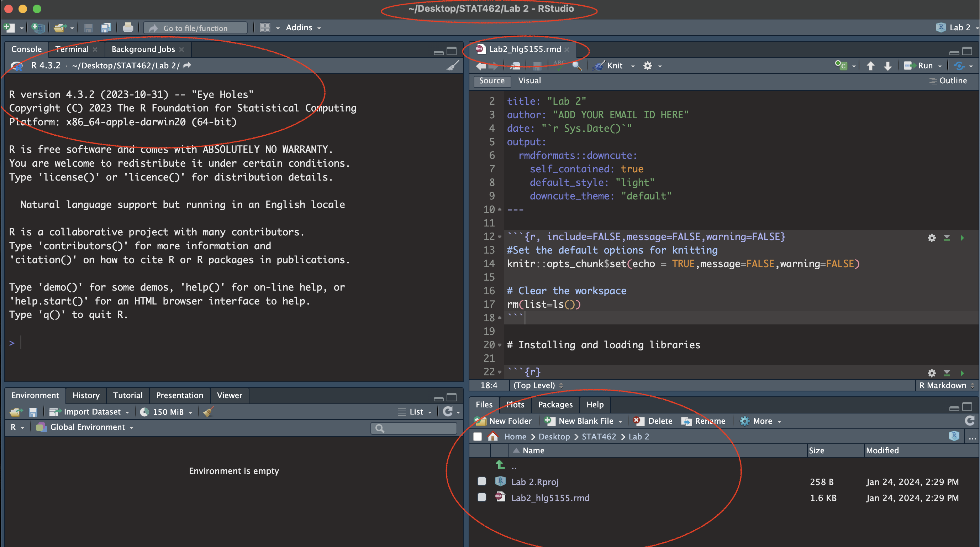Tick the checkbox for Lab2_hlg5155.rmd
The width and height of the screenshot is (980, 547).
click(481, 497)
